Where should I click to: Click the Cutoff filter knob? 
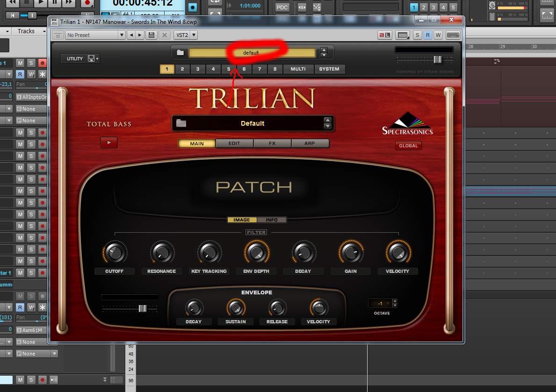click(x=114, y=253)
